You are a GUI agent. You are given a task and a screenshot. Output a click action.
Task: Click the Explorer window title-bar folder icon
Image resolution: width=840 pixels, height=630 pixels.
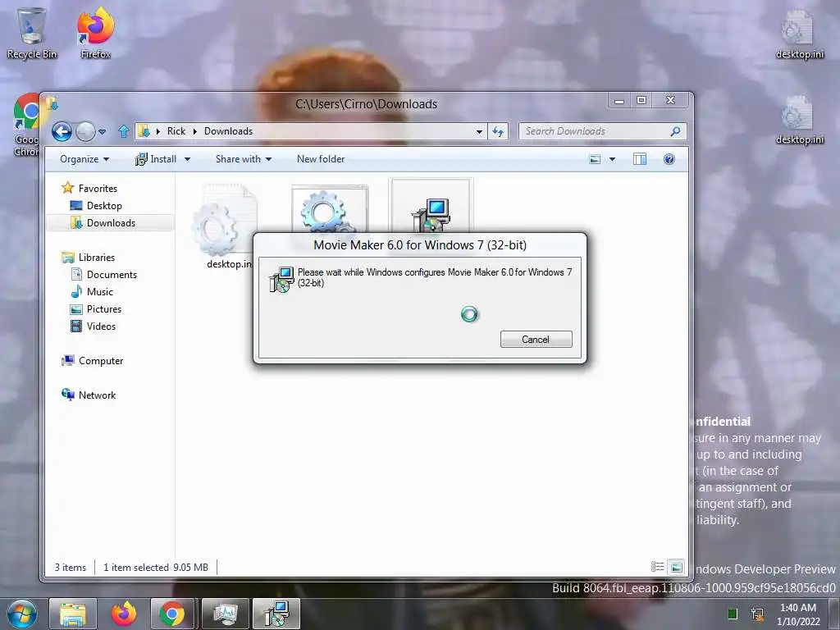pos(52,103)
